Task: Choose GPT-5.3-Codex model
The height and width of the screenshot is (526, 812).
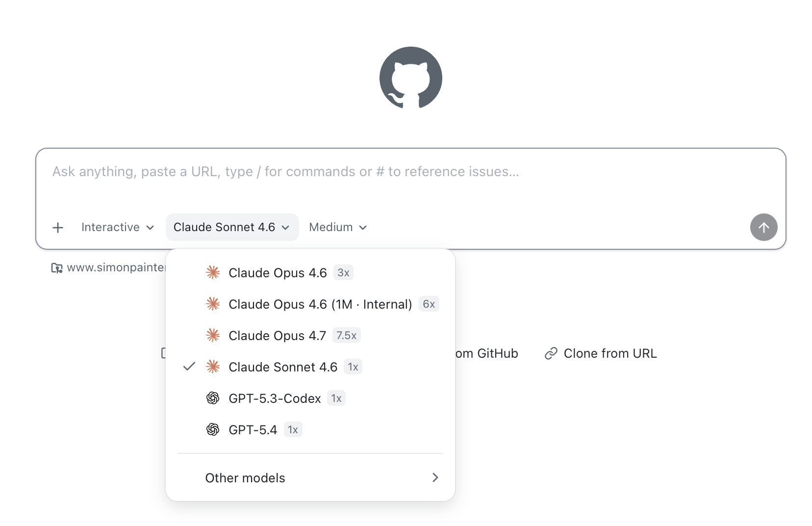Action: coord(310,398)
